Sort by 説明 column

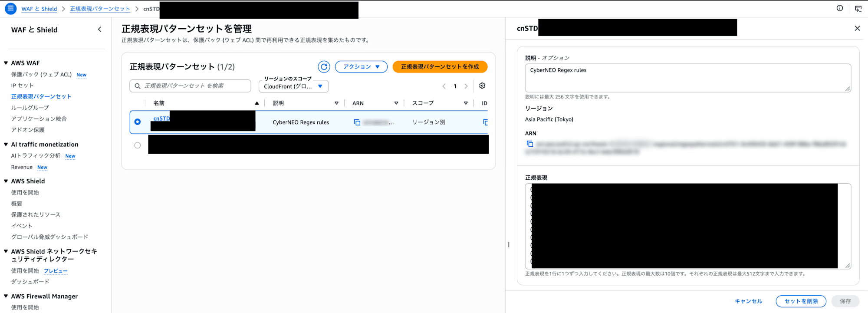[336, 103]
